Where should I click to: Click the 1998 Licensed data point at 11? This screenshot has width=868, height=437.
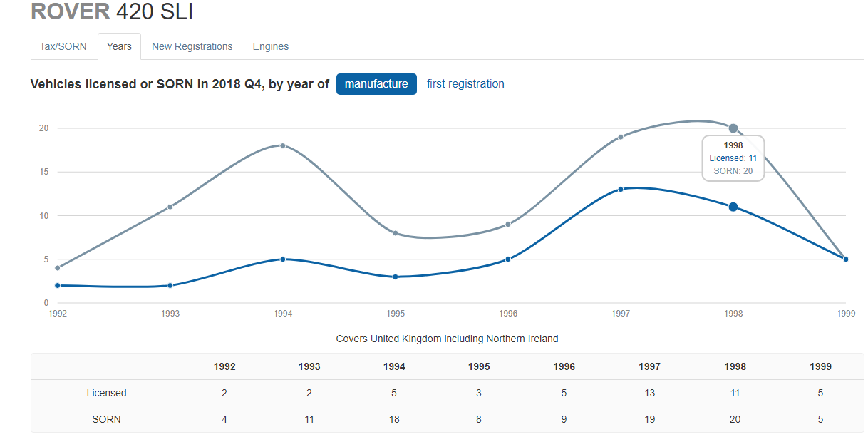[x=733, y=207]
